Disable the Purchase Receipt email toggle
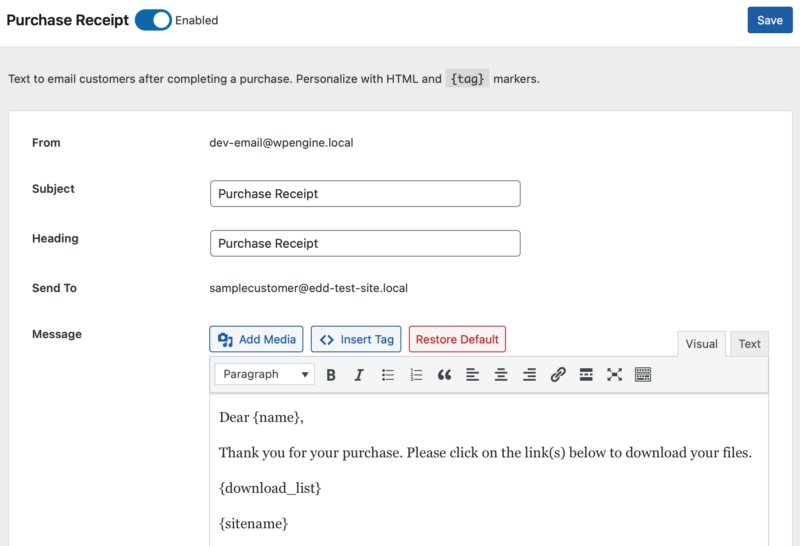800x546 pixels. click(153, 20)
